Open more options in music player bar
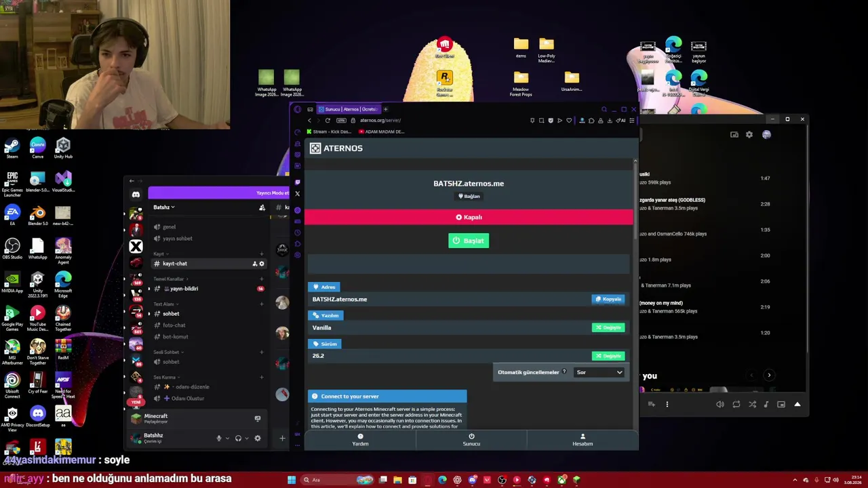 pos(667,405)
